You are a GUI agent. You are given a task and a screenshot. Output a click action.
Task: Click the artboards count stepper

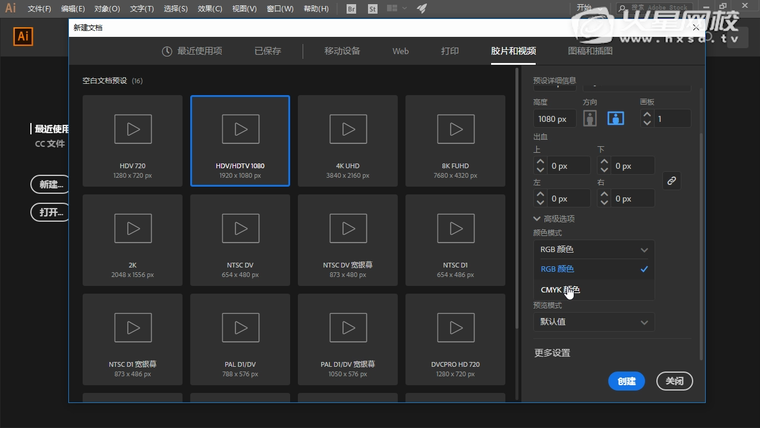647,119
